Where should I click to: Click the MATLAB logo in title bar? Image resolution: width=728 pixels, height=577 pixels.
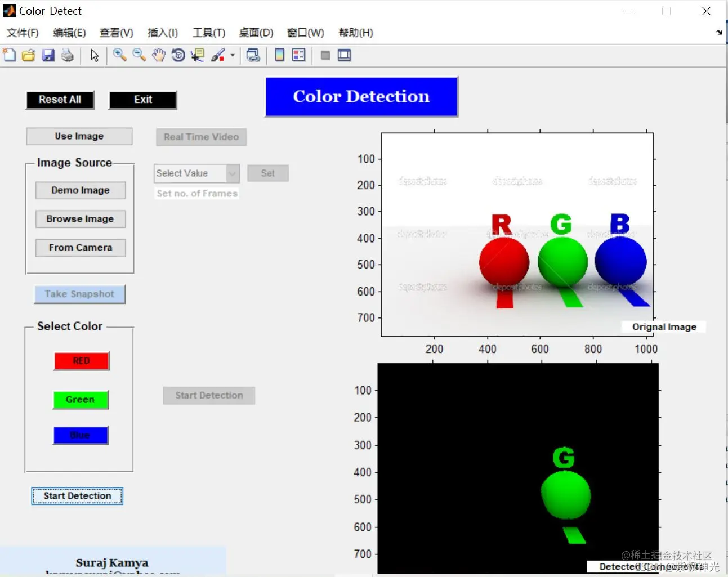pyautogui.click(x=10, y=11)
